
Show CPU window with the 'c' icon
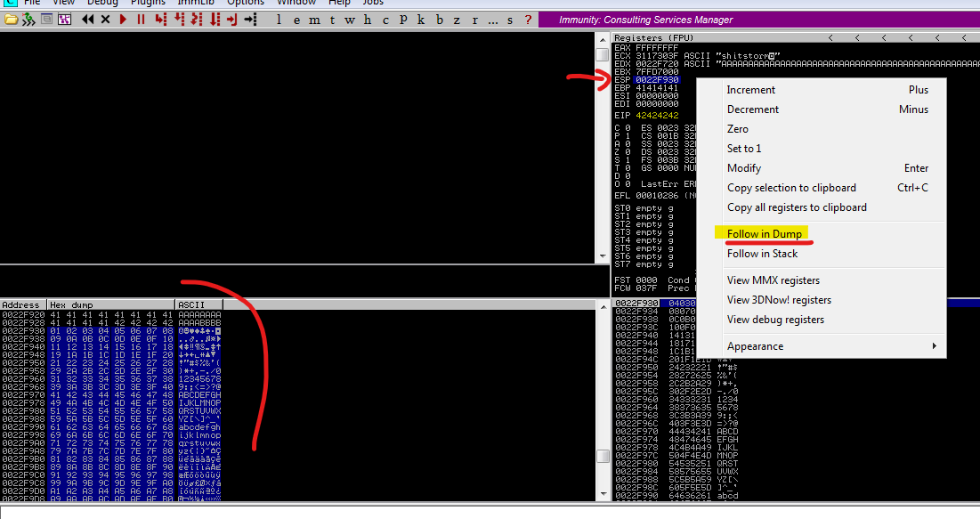(385, 20)
